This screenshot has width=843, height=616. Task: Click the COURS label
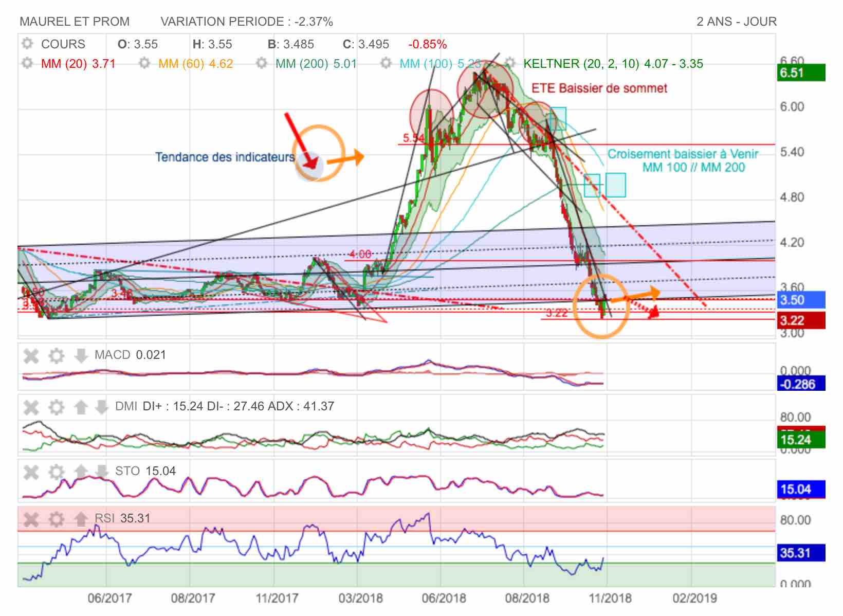(x=63, y=44)
